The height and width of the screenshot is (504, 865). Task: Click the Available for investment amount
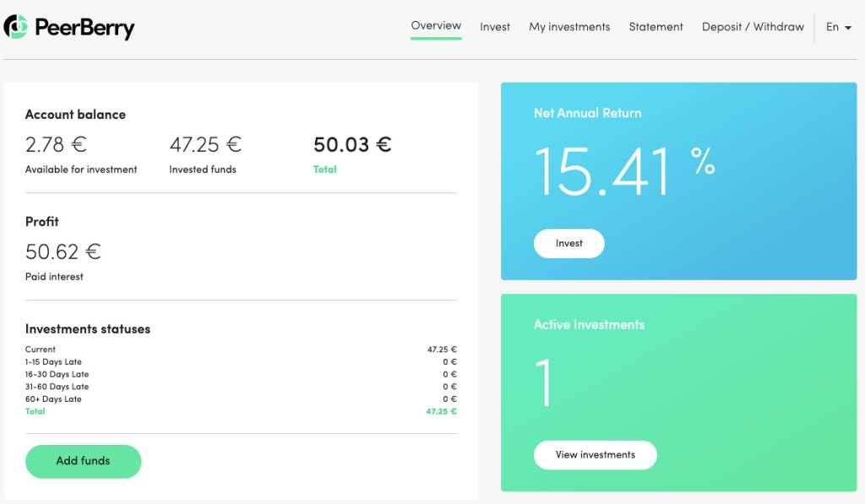point(55,144)
